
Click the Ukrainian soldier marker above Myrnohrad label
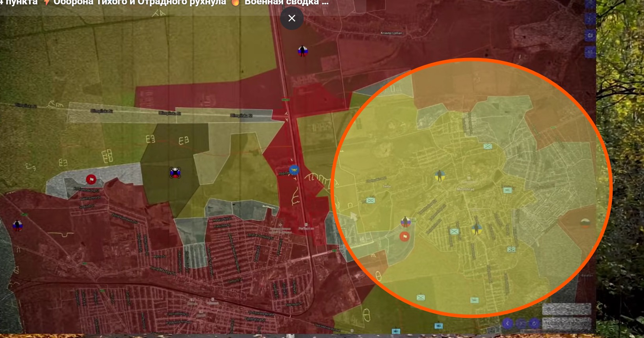pyautogui.click(x=440, y=176)
